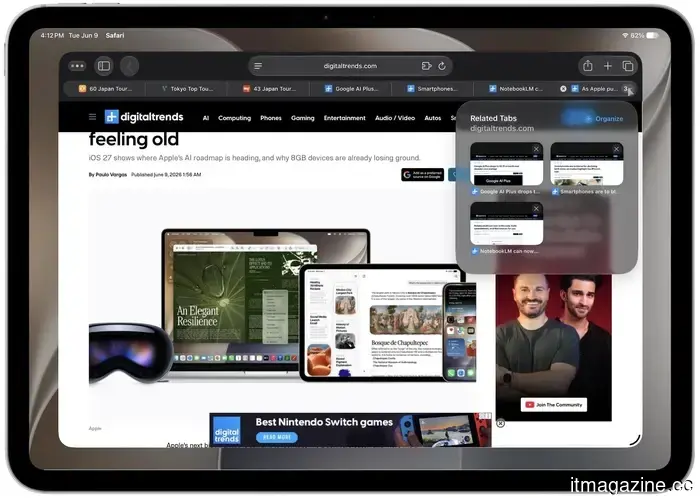The width and height of the screenshot is (700, 498).
Task: Click the extensions icon in the address bar
Action: 426,66
